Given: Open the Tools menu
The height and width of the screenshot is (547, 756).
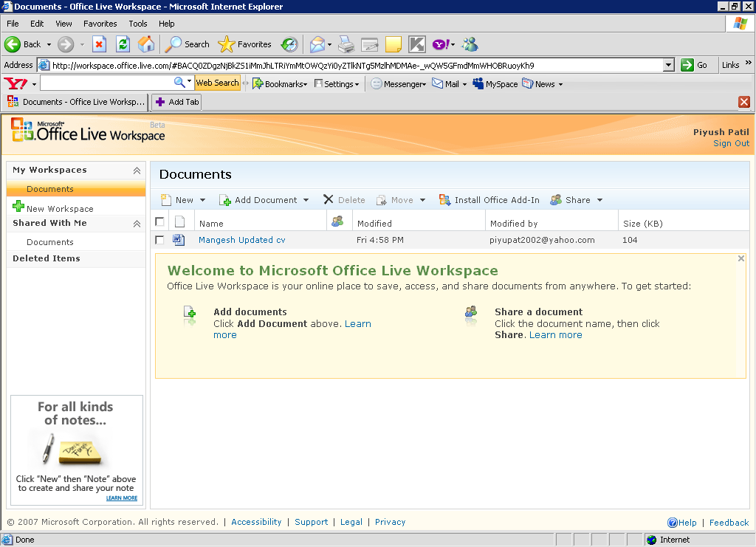Looking at the screenshot, I should (x=138, y=24).
